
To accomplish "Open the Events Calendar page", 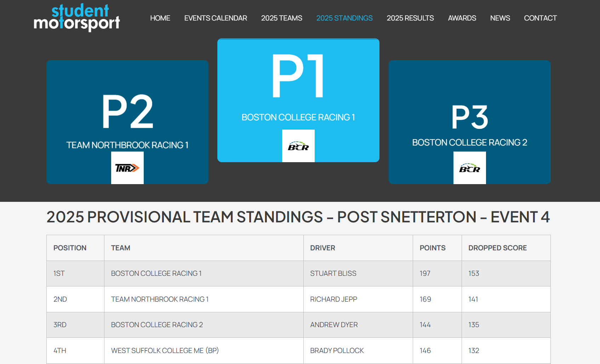I will [x=216, y=18].
